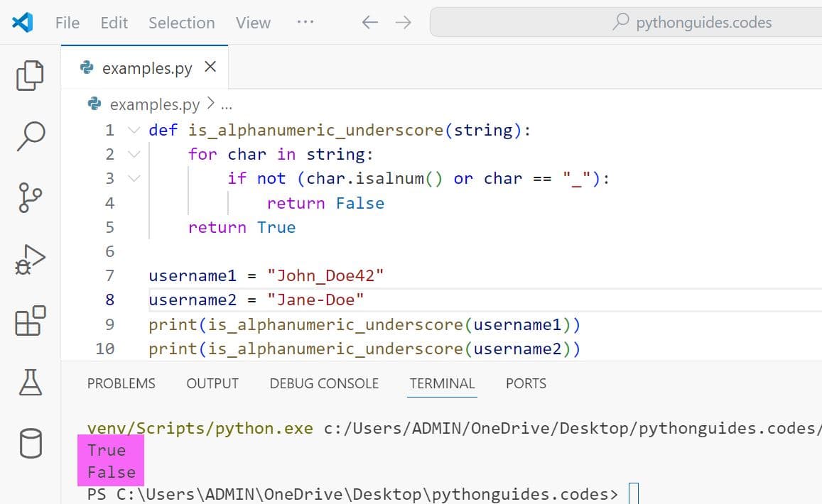Select the examples.py editor tab
Viewport: 822px width, 504px height.
click(145, 67)
